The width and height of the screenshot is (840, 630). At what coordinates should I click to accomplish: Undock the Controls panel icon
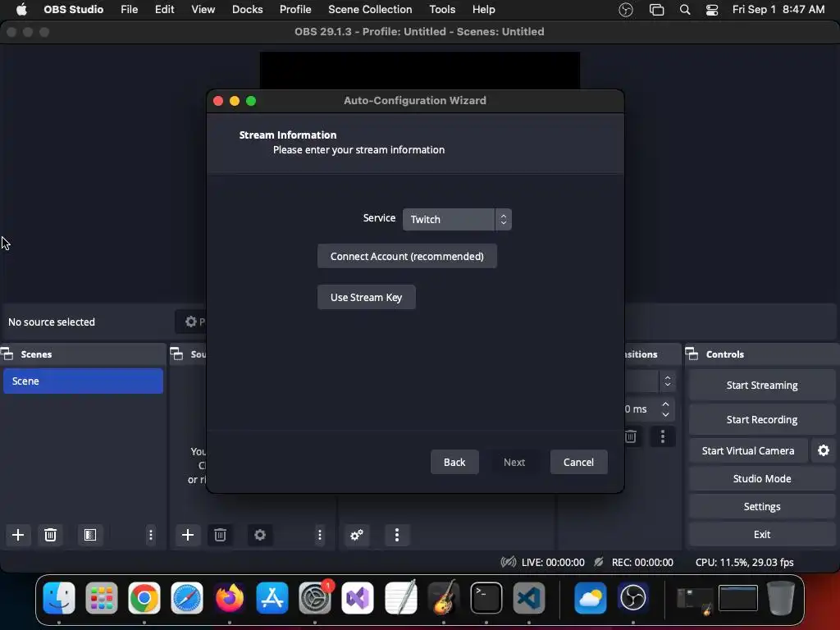tap(692, 354)
